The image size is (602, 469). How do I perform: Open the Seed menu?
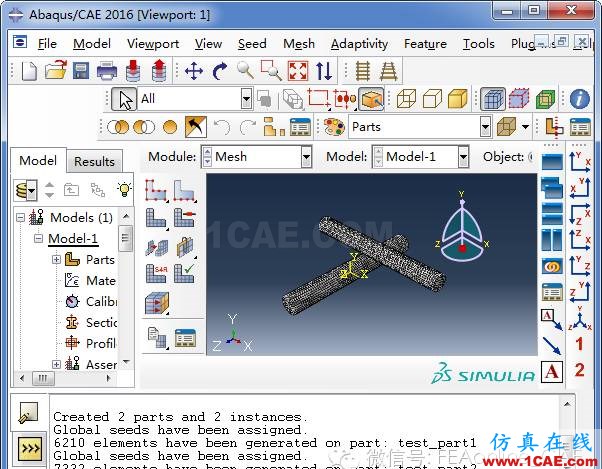tap(252, 44)
